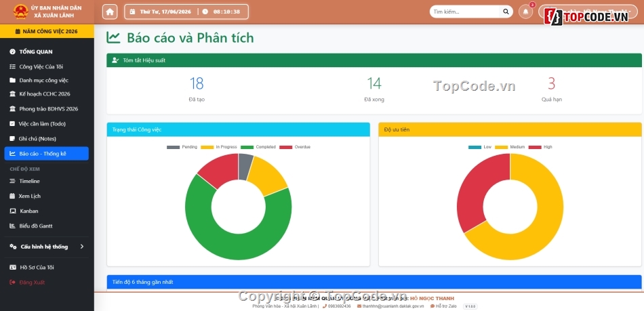644x311 pixels.
Task: Click the envelope icon in the footer
Action: (x=359, y=306)
